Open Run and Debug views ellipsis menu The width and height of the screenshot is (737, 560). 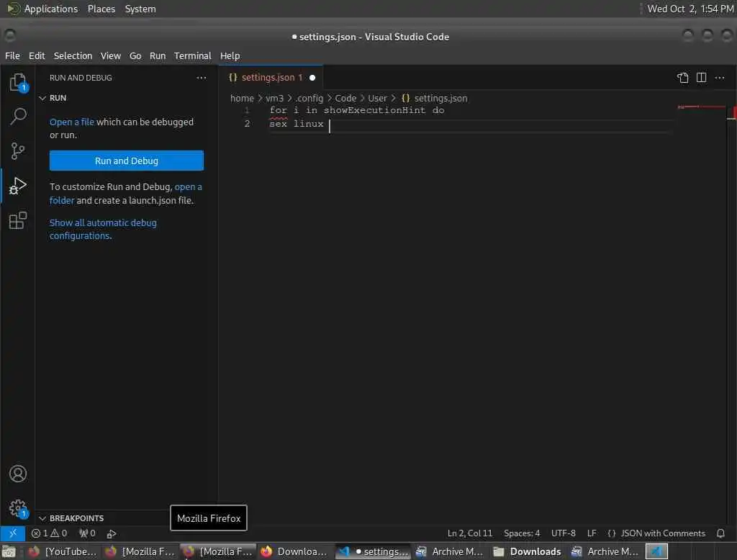point(202,78)
